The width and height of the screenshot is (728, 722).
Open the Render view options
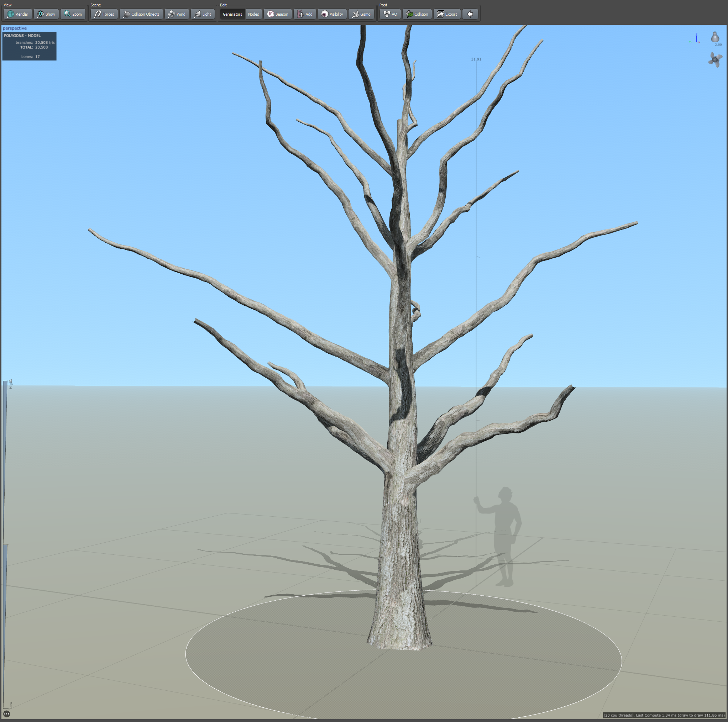(18, 14)
